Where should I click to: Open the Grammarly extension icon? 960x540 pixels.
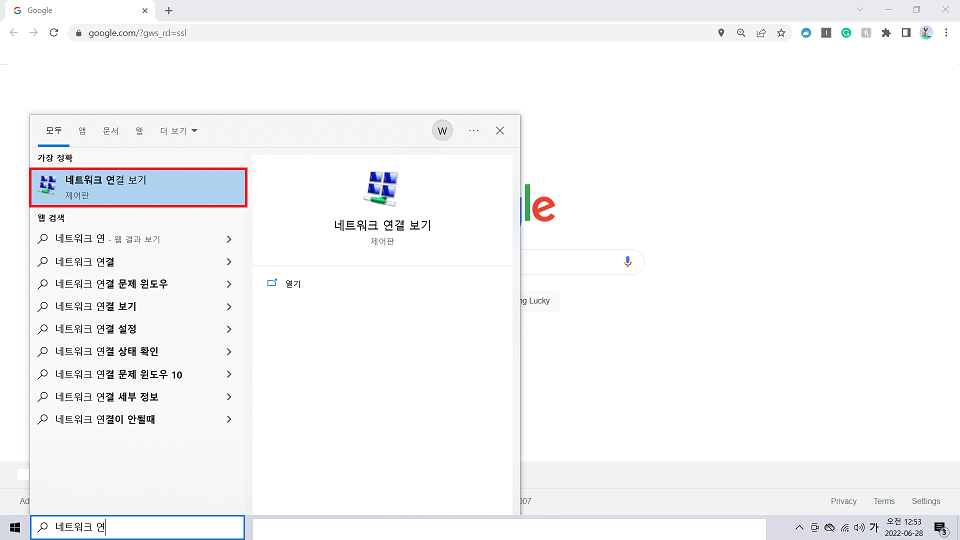coord(846,33)
